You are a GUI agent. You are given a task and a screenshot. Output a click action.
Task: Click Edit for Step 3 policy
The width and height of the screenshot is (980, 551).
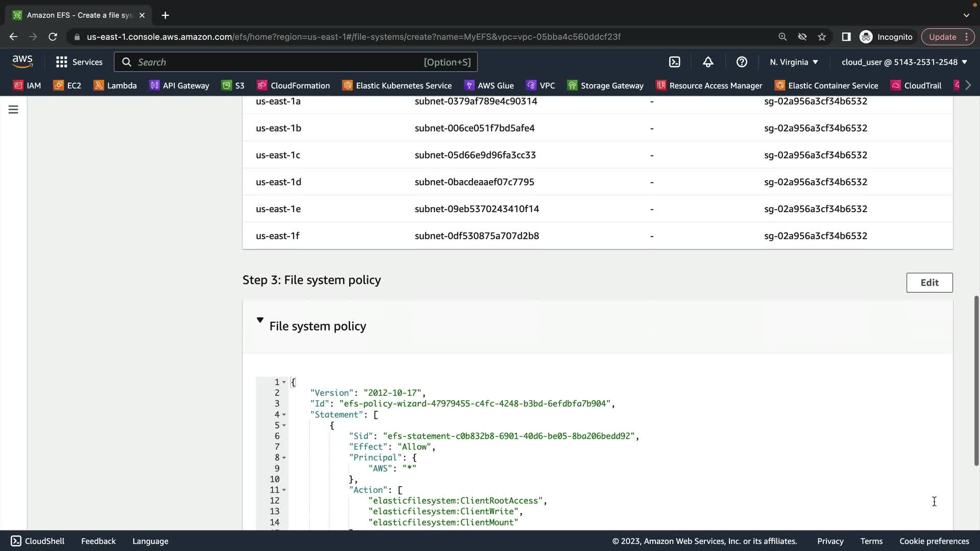click(929, 283)
